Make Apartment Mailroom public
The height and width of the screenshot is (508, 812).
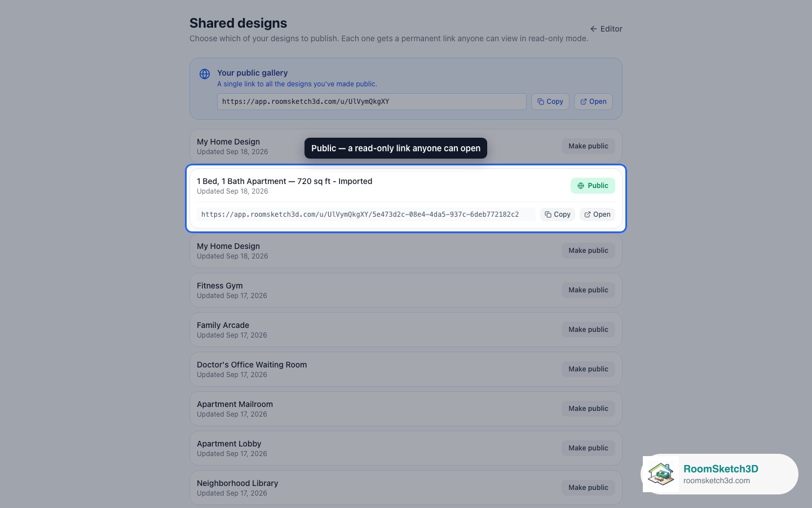(588, 409)
